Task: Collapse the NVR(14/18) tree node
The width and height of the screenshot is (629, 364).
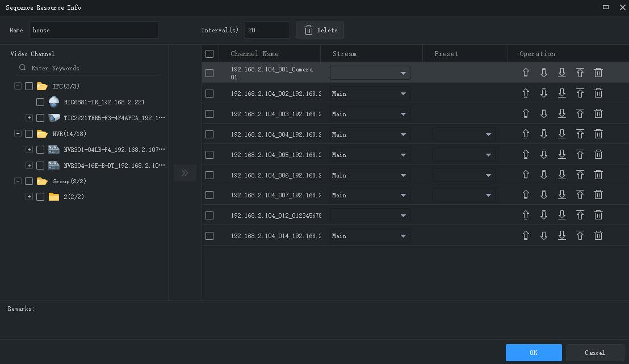Action: [18, 134]
